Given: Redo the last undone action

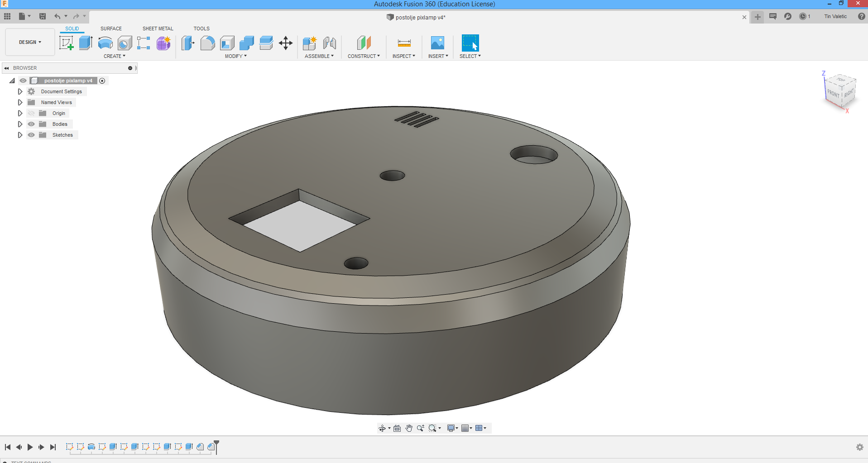Looking at the screenshot, I should click(76, 16).
